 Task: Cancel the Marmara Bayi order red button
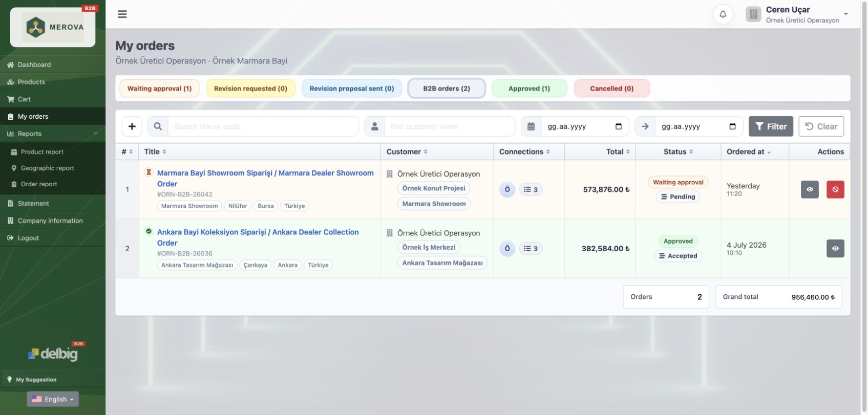(835, 189)
